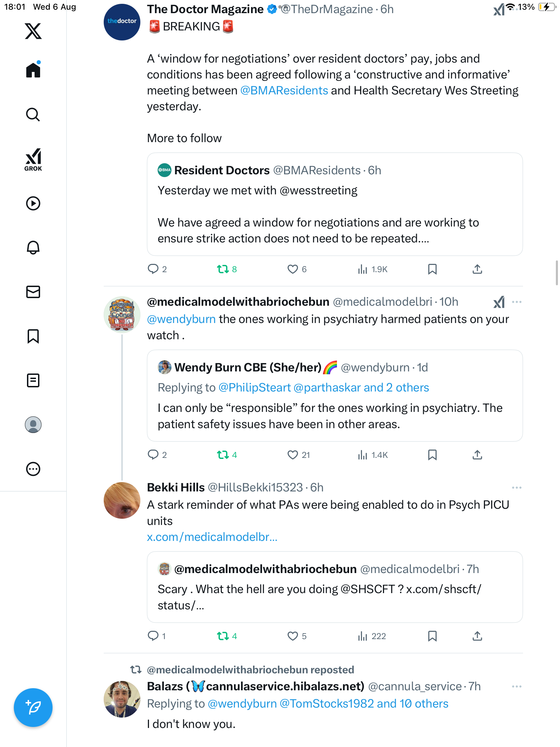Viewport: 560px width, 747px height.
Task: Bookmark the medicalmodelwithabriochebun post about psychiatry
Action: click(x=432, y=455)
